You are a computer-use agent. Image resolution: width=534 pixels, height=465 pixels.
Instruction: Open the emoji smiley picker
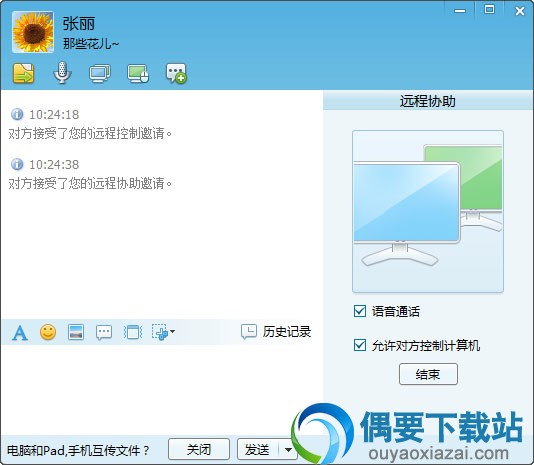pos(48,332)
